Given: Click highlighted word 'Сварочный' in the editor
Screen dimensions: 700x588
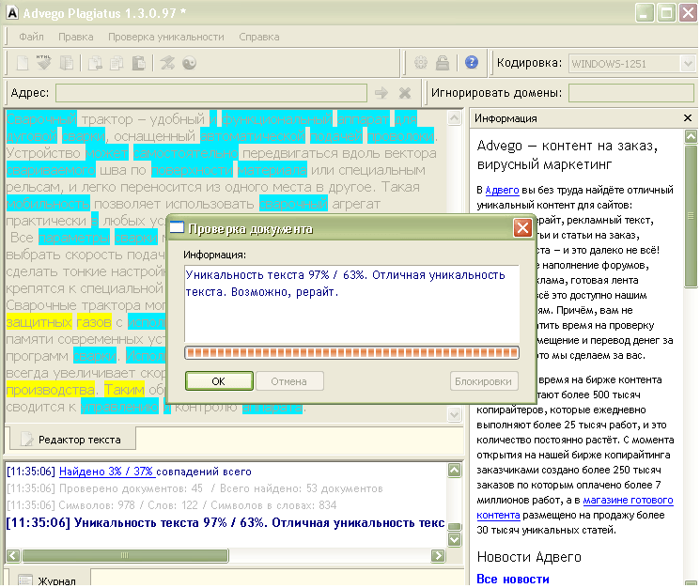Looking at the screenshot, I should click(41, 119).
